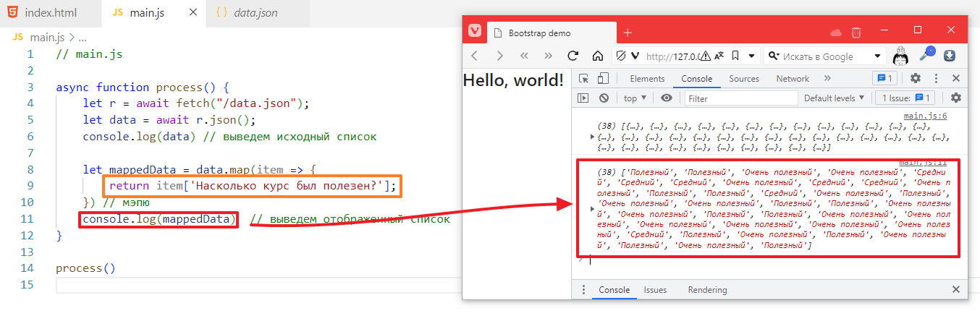Show the console sidebar

(x=583, y=98)
